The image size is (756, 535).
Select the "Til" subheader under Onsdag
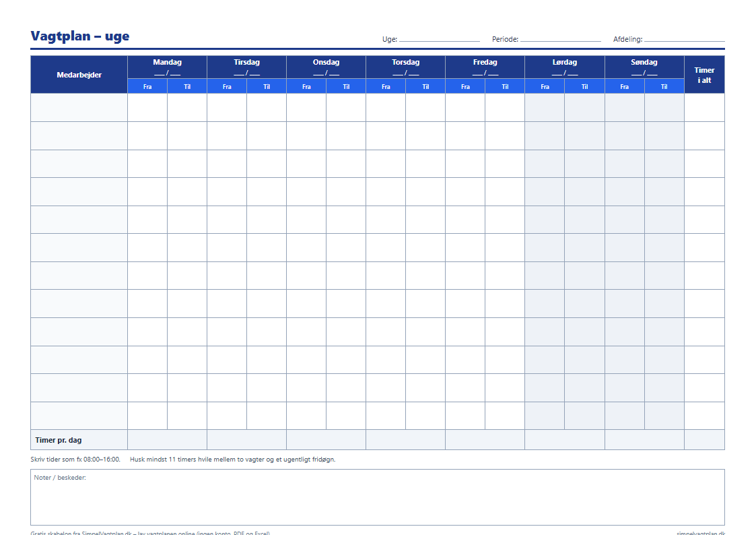[346, 86]
